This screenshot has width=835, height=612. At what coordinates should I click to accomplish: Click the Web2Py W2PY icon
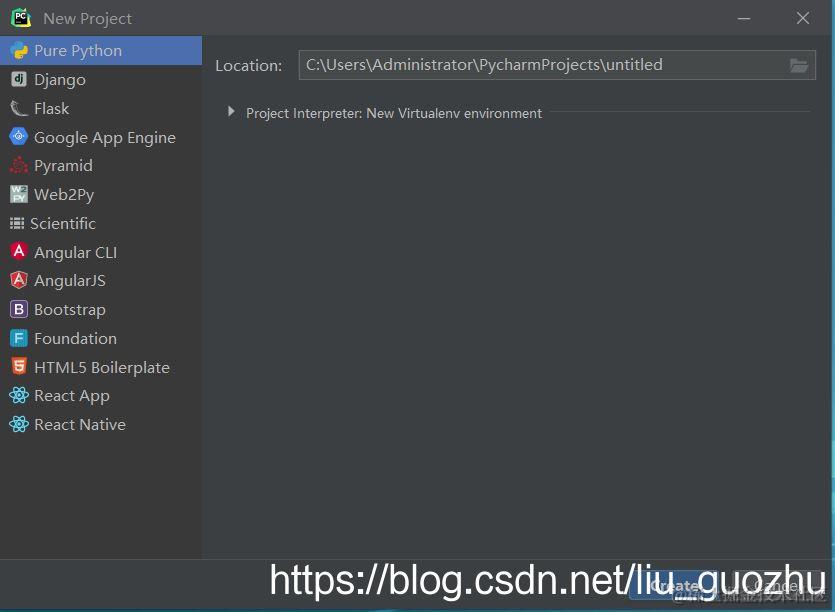tap(19, 194)
